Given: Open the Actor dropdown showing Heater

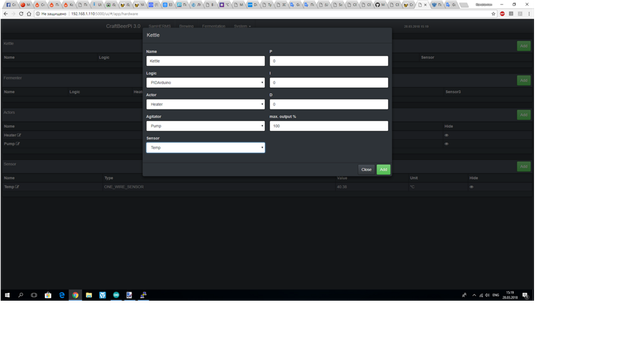Looking at the screenshot, I should pos(206,104).
